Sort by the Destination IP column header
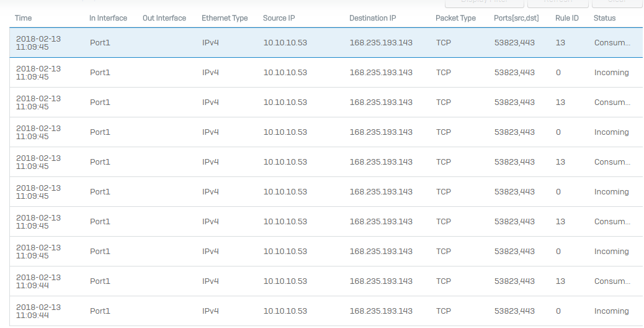The height and width of the screenshot is (328, 644). (372, 18)
